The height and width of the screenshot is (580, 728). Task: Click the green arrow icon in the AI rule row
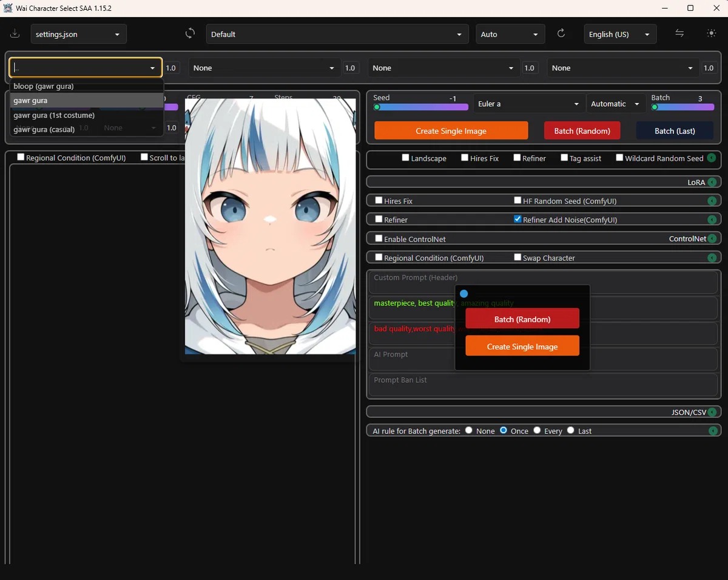(713, 431)
